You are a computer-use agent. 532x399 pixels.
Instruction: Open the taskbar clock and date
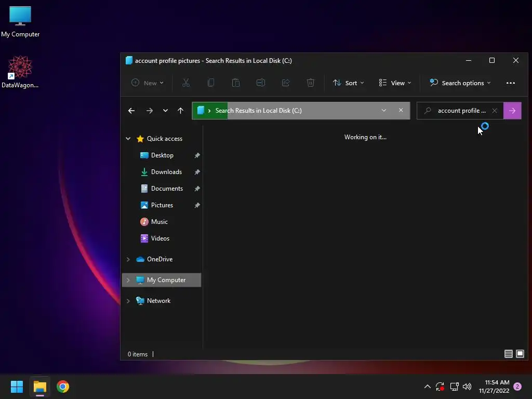tap(494, 387)
